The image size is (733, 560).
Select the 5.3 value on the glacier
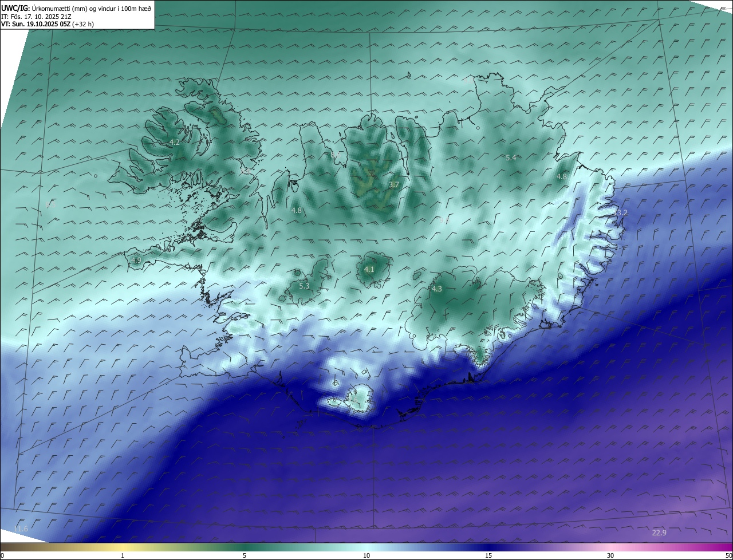[x=304, y=286]
